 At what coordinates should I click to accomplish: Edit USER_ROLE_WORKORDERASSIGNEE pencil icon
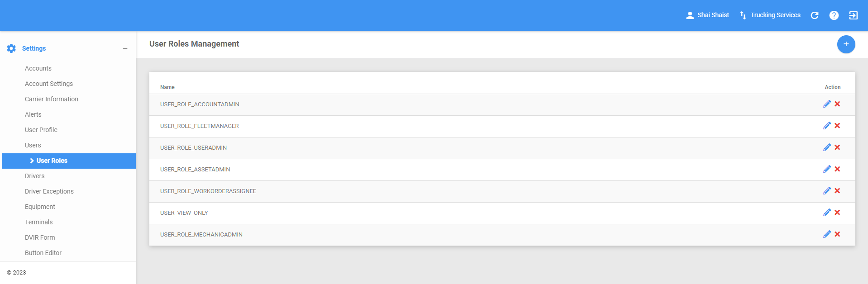(x=827, y=191)
